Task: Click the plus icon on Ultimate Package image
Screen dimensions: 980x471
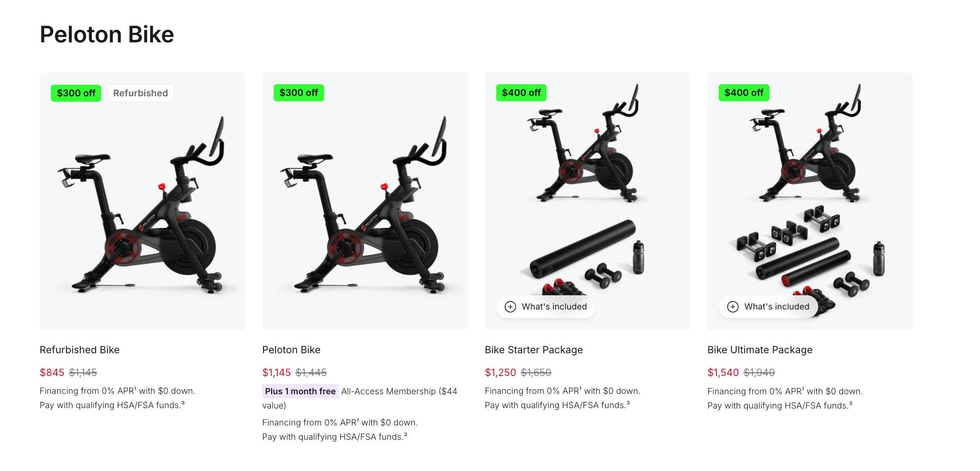Action: pos(733,307)
